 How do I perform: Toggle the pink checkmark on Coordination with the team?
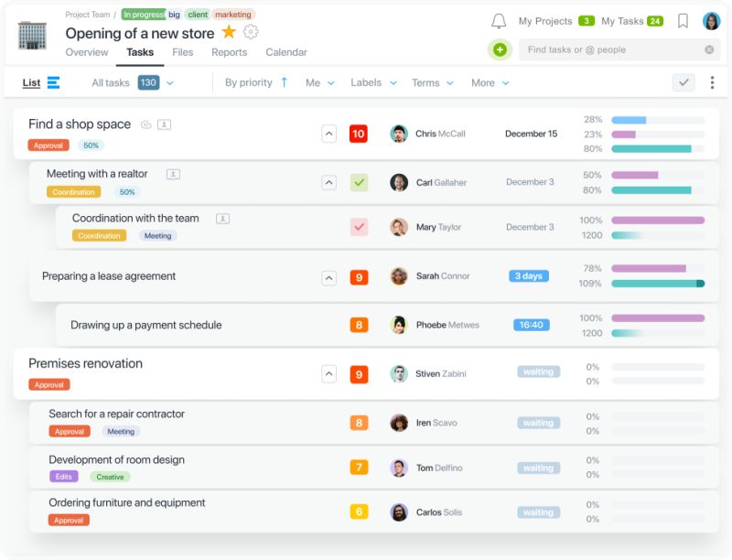359,226
